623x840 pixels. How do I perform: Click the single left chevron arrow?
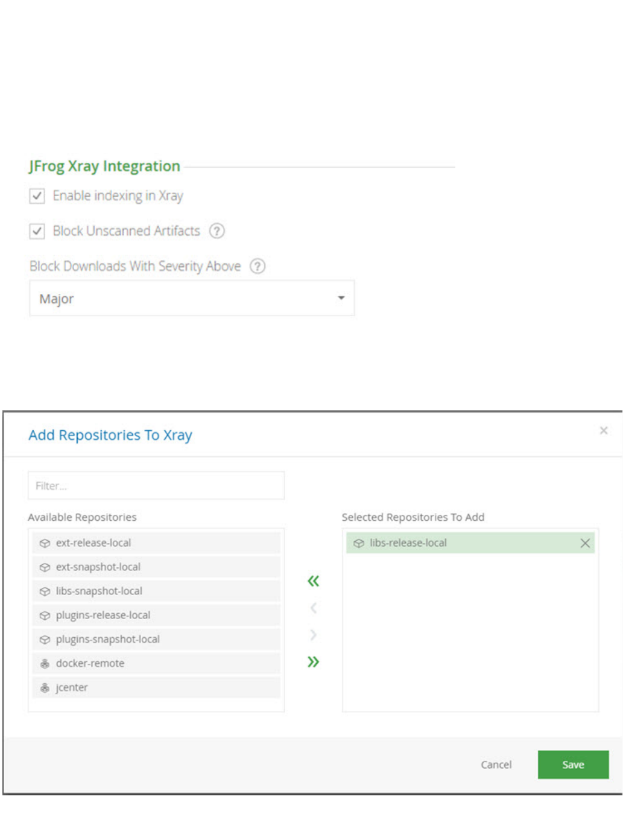[313, 608]
